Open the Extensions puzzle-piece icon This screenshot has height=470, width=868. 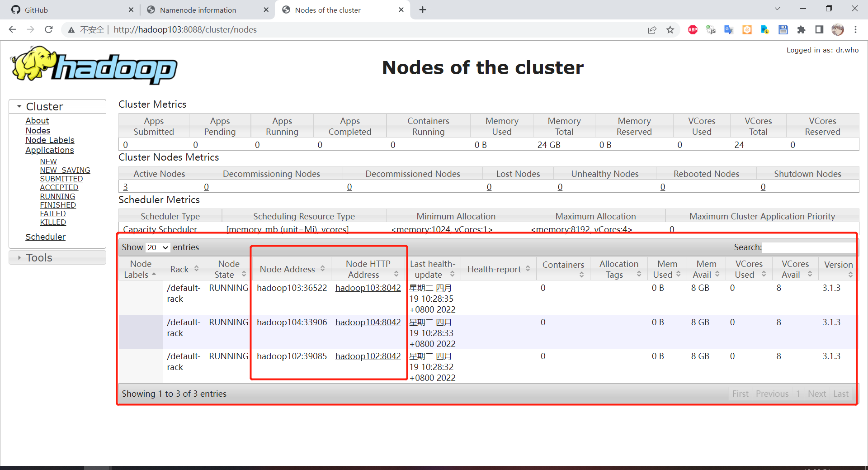coord(801,30)
